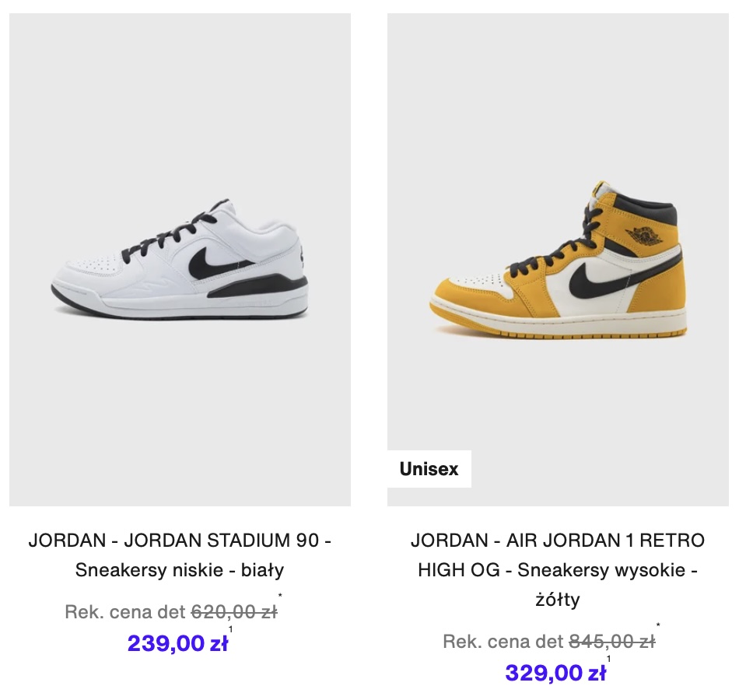739x700 pixels.
Task: Click the 239,00 zł sale price
Action: [x=177, y=643]
